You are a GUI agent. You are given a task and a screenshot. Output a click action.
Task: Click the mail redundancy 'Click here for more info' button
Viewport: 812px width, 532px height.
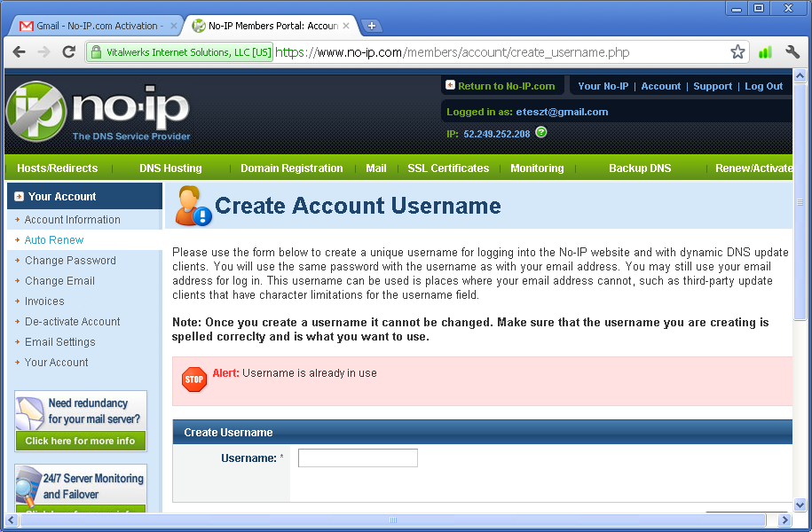coord(80,441)
